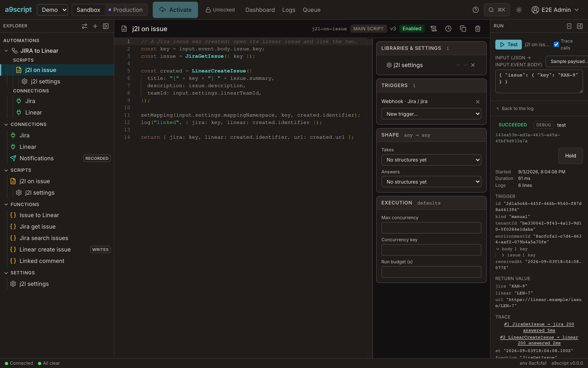Click the Max concurrency field

tap(431, 228)
